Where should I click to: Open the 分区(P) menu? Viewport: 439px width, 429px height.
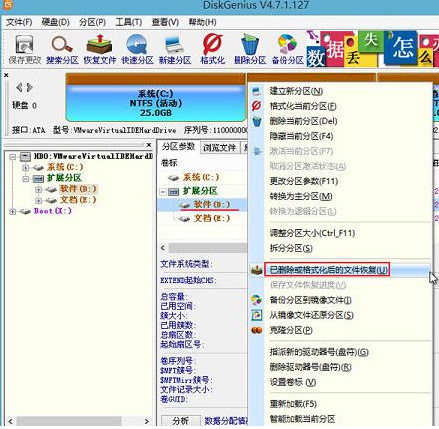tap(92, 22)
